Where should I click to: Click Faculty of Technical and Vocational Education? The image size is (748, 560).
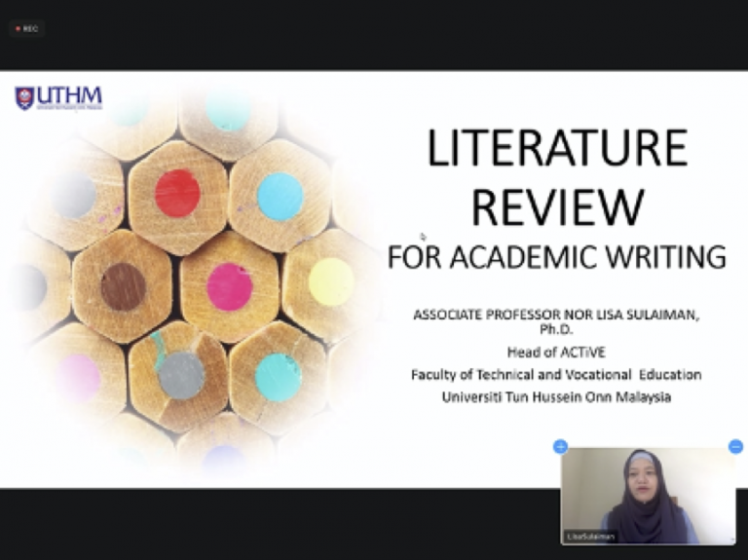(x=556, y=375)
